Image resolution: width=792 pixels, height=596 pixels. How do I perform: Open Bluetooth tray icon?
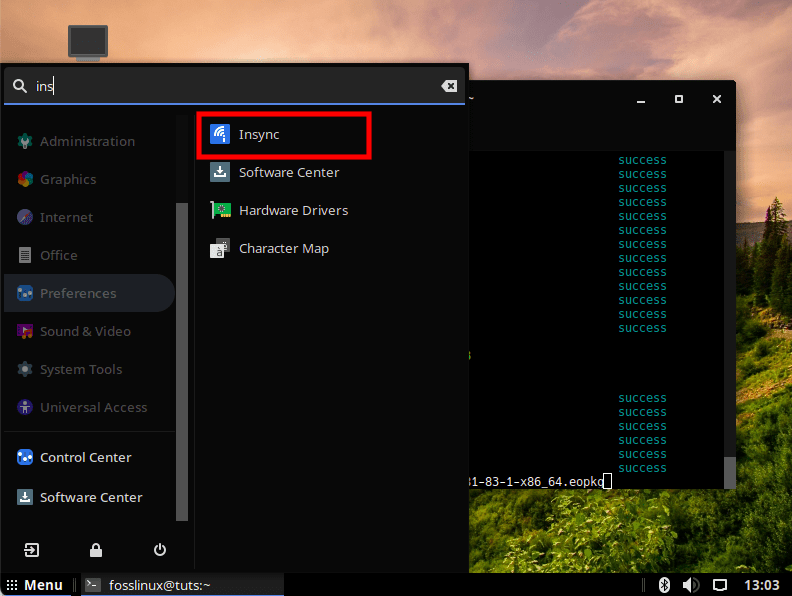[664, 585]
